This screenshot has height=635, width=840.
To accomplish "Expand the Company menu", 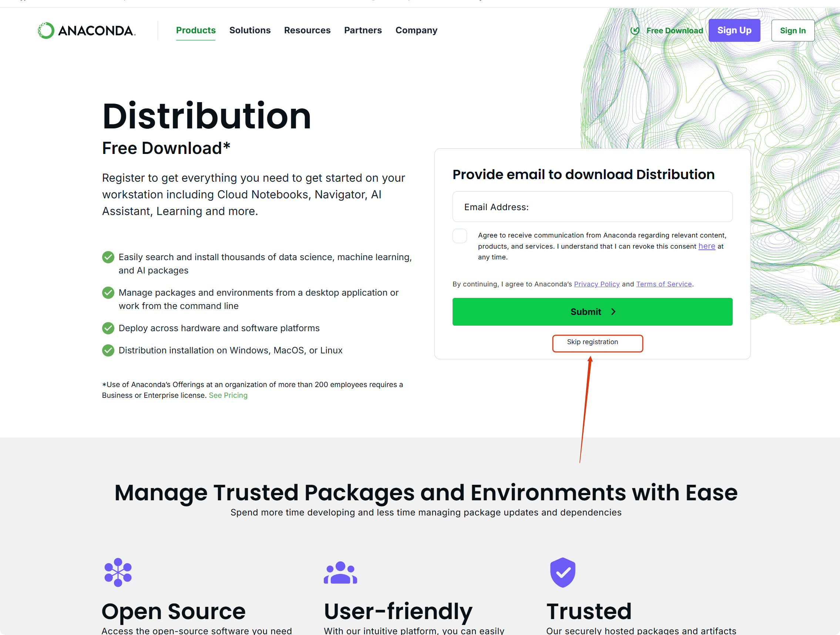I will click(416, 30).
